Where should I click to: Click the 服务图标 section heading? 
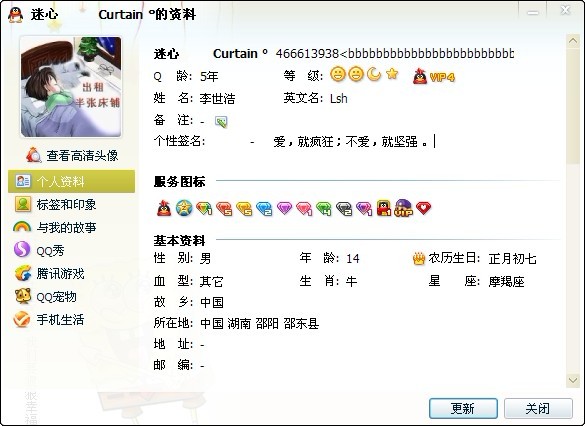click(x=179, y=181)
